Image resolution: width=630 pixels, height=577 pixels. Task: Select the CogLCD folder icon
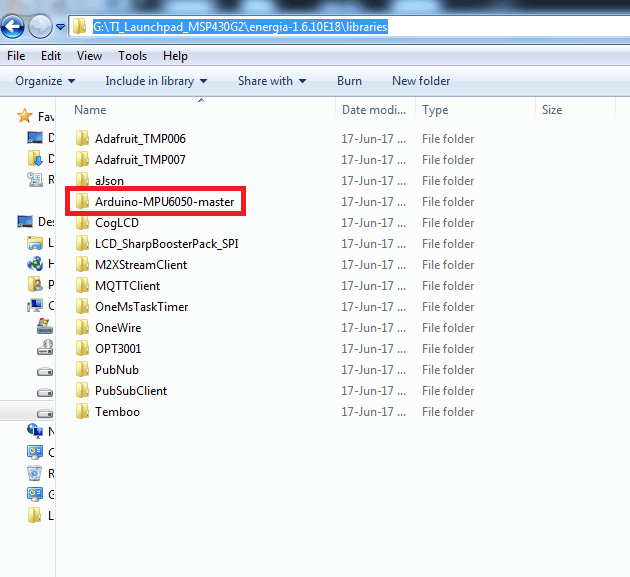pyautogui.click(x=82, y=222)
